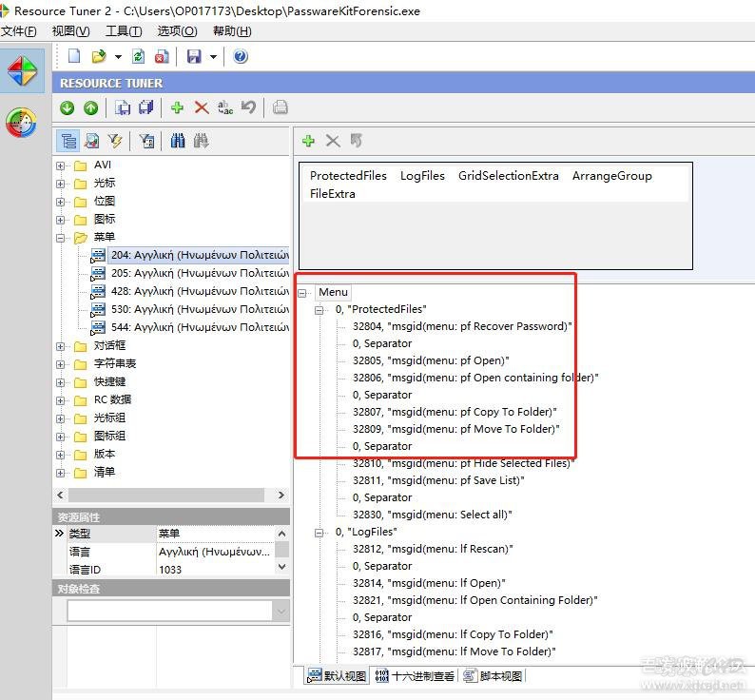The height and width of the screenshot is (700, 755).
Task: Click the Save floppy disk icon
Action: coord(194,56)
